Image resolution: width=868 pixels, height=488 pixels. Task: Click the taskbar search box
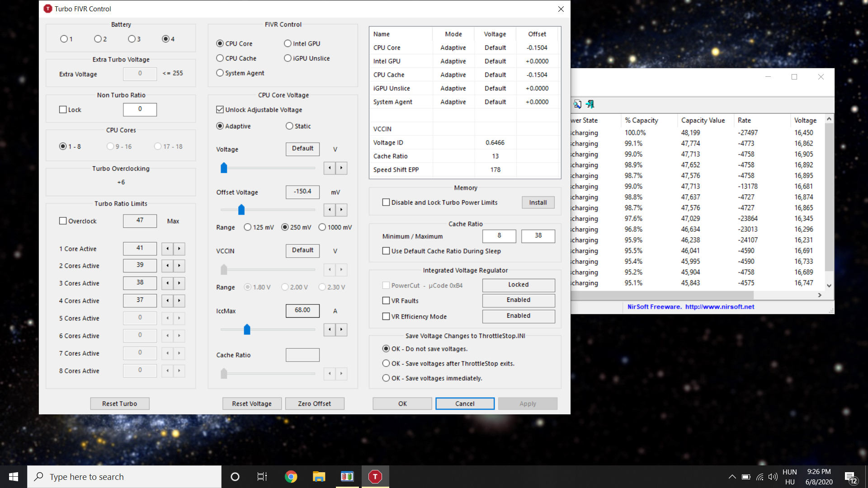[124, 477]
